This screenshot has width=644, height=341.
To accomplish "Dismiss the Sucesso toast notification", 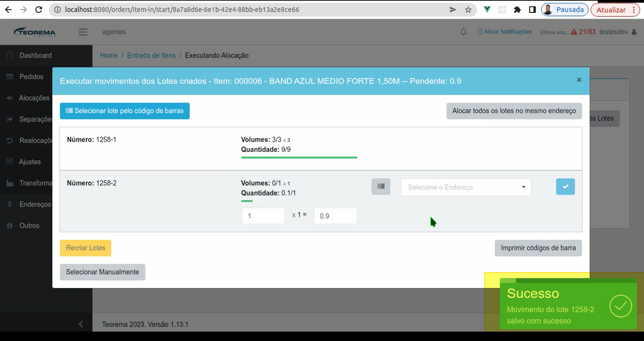I will (568, 303).
